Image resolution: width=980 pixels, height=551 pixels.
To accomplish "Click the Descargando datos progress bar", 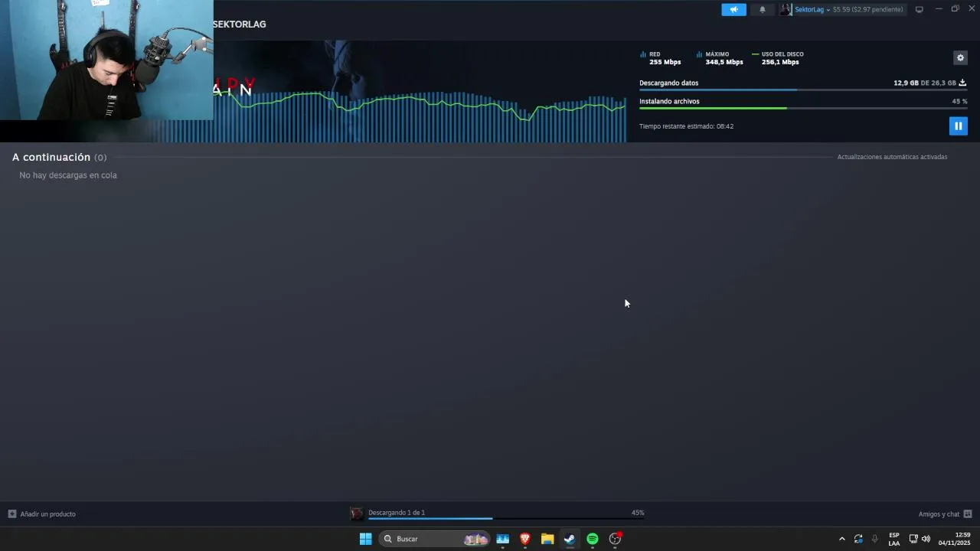I will tap(803, 90).
